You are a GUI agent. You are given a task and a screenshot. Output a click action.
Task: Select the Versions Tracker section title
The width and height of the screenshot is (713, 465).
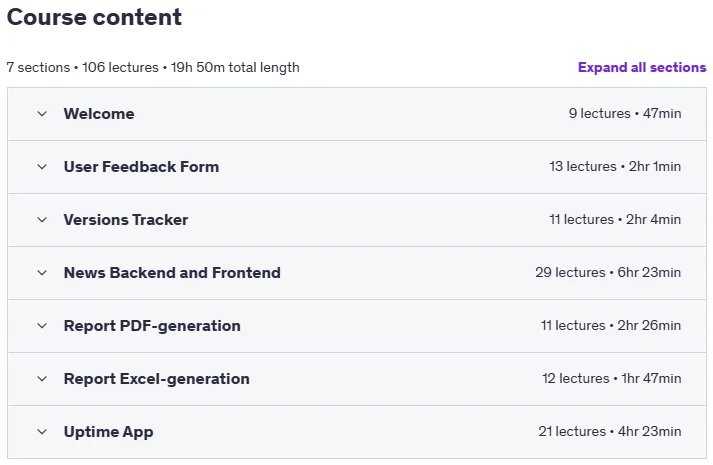tap(126, 220)
